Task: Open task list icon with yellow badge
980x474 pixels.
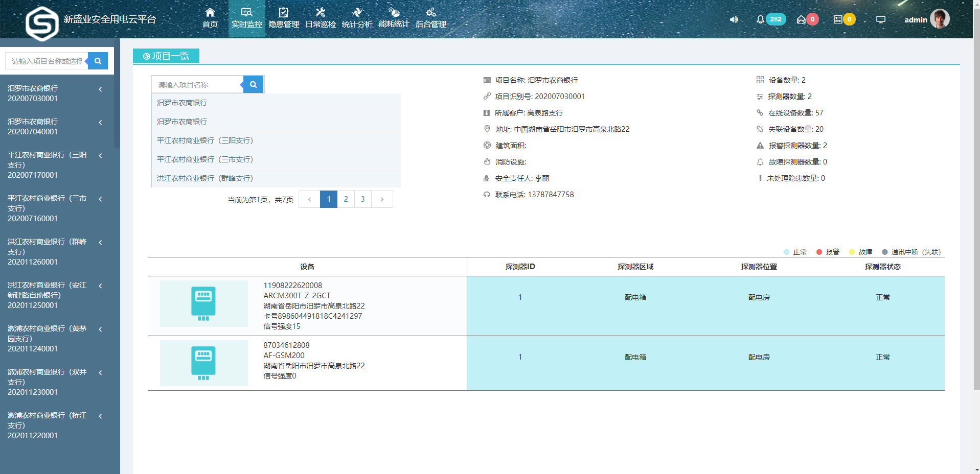Action: click(x=844, y=19)
